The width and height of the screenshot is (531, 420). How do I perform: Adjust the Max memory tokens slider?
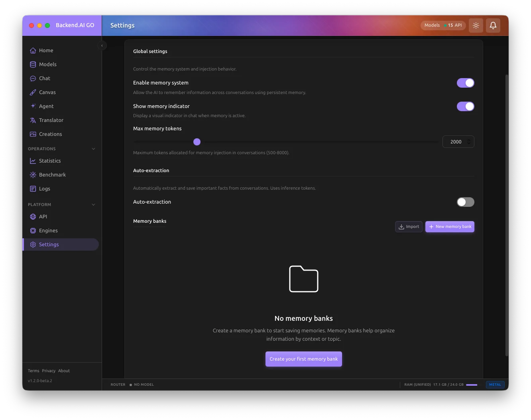(197, 141)
